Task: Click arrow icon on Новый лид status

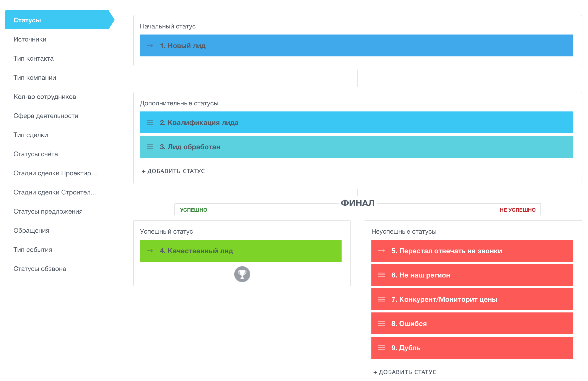Action: coord(150,45)
